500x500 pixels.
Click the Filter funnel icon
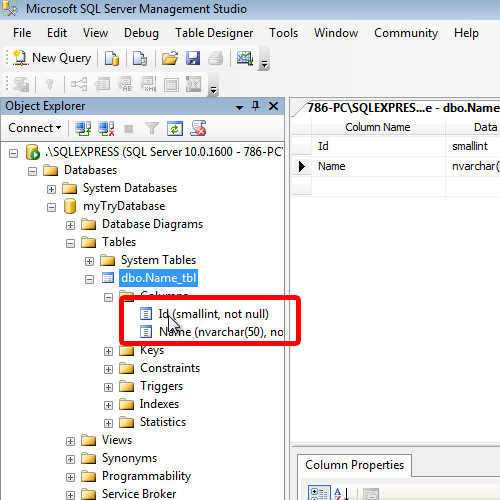[152, 128]
